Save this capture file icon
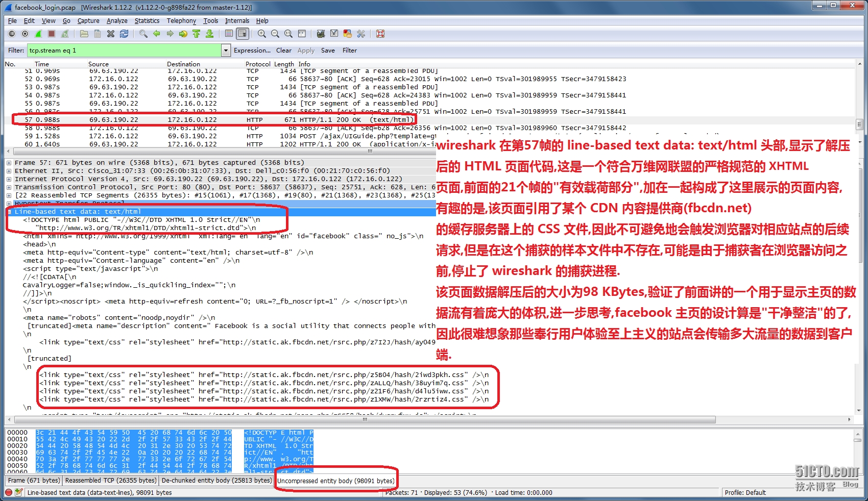The image size is (868, 501). 98,34
